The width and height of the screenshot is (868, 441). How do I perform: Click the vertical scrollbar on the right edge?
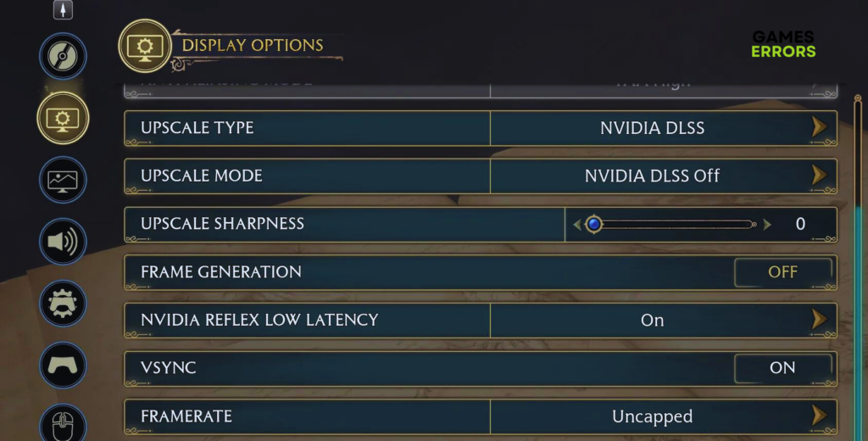[857, 254]
